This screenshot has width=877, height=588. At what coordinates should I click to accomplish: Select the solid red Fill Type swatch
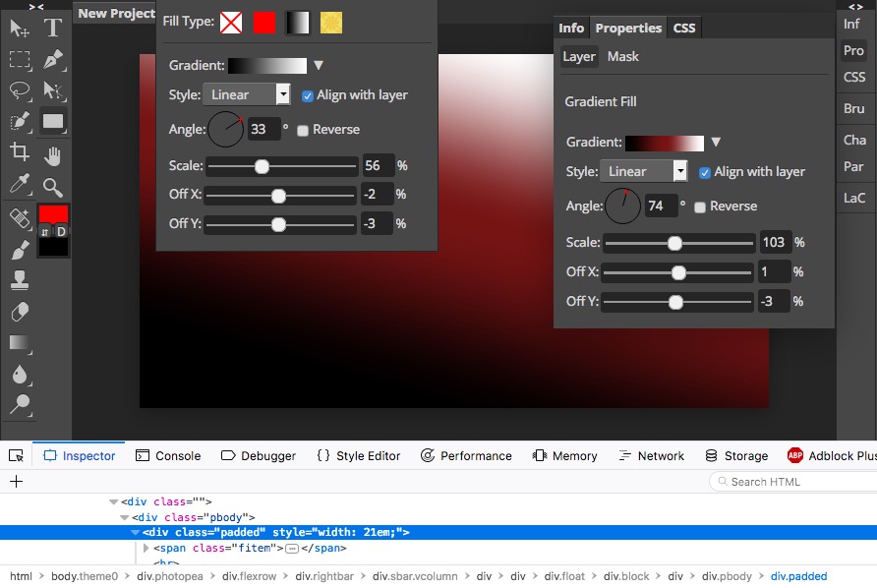point(264,22)
